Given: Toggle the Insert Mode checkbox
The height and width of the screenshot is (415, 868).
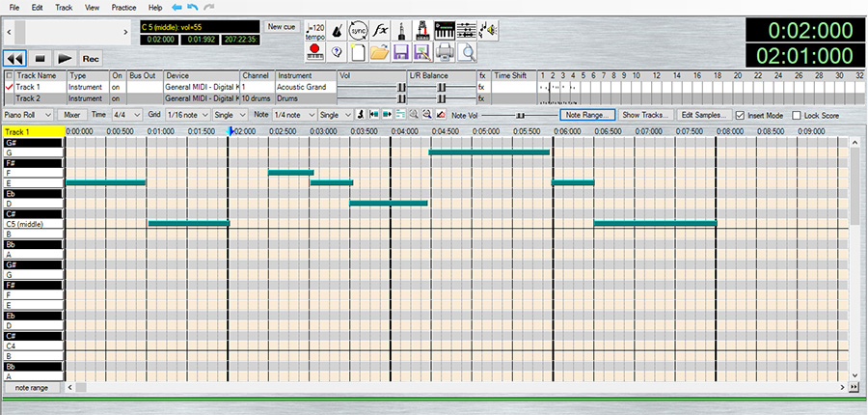Looking at the screenshot, I should (x=740, y=115).
